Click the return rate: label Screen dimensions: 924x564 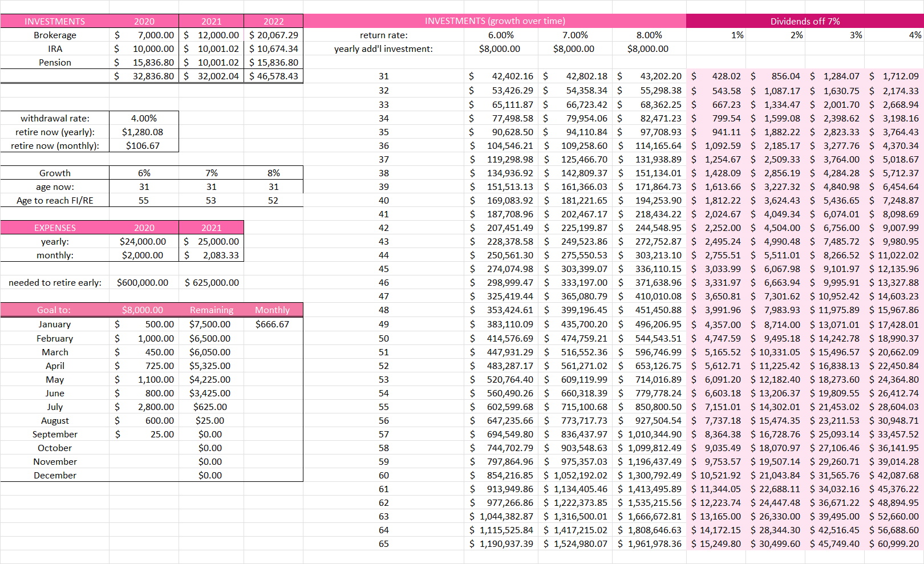[383, 35]
